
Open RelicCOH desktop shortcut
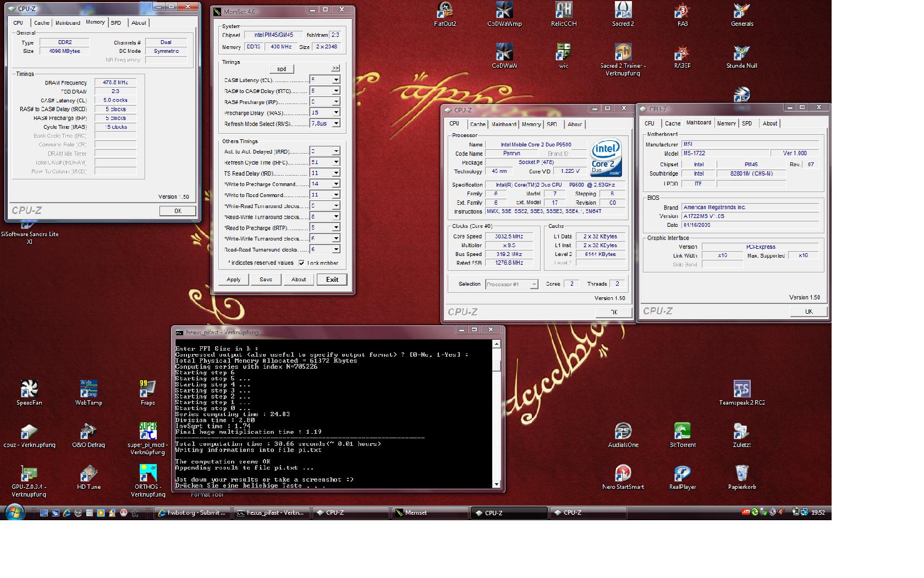[x=564, y=15]
